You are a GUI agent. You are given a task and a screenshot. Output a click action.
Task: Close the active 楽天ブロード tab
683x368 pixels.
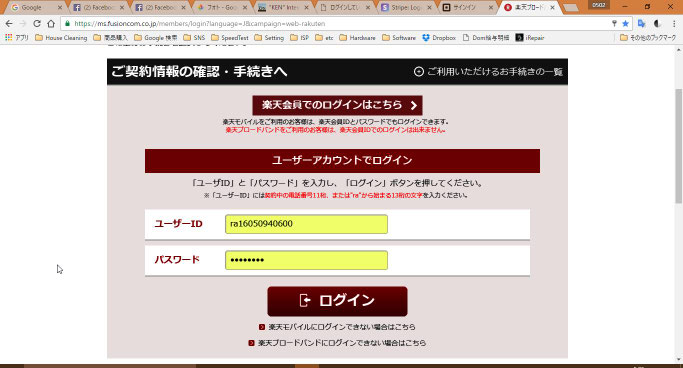552,7
